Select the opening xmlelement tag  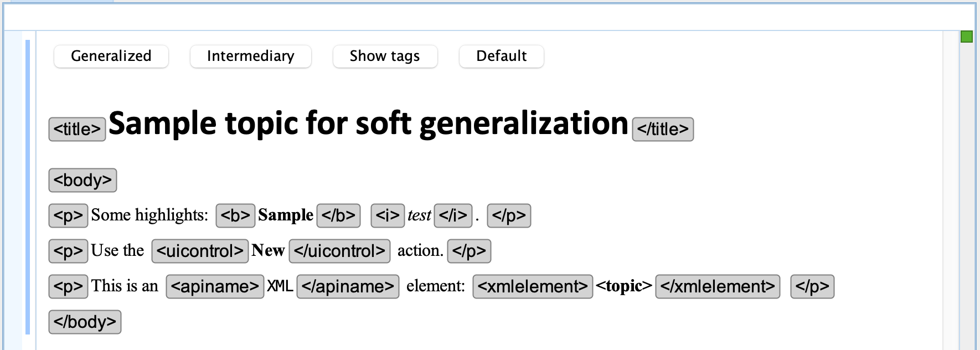(x=533, y=286)
